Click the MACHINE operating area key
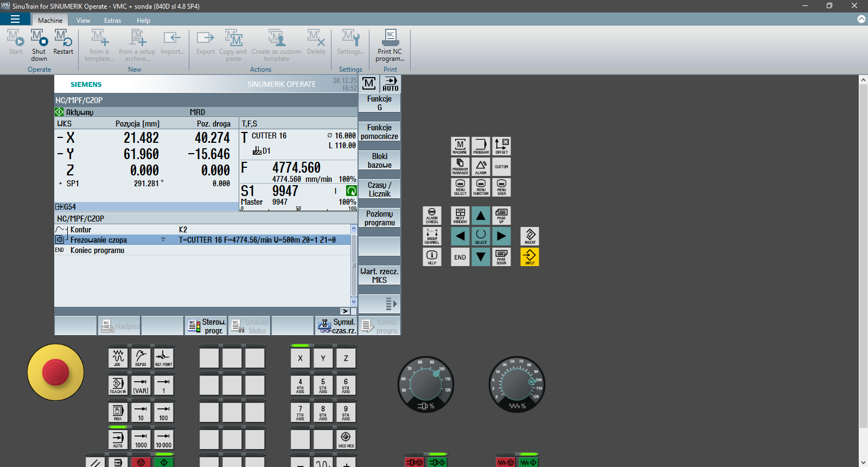Screen dimensions: 868x467 (x=460, y=146)
